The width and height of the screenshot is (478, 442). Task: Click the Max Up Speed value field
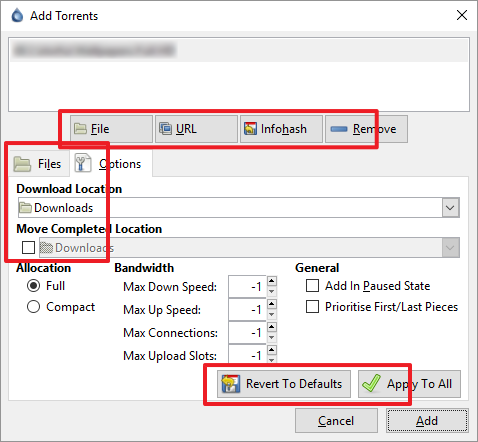coord(247,310)
